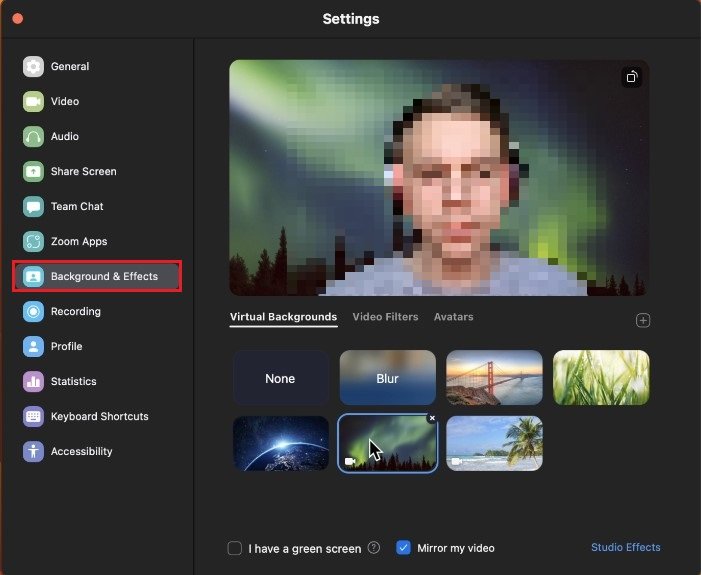The image size is (701, 575).
Task: Open the Accessibility figure icon
Action: pos(34,452)
